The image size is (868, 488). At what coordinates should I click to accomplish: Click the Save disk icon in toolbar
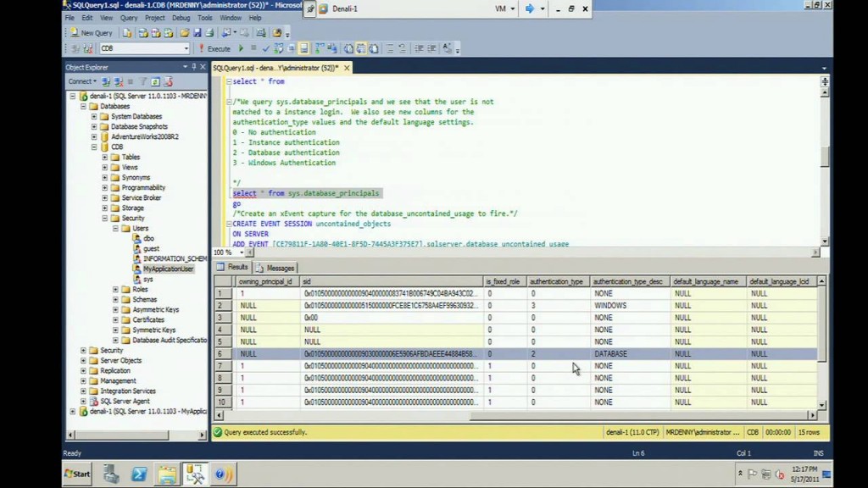point(197,33)
